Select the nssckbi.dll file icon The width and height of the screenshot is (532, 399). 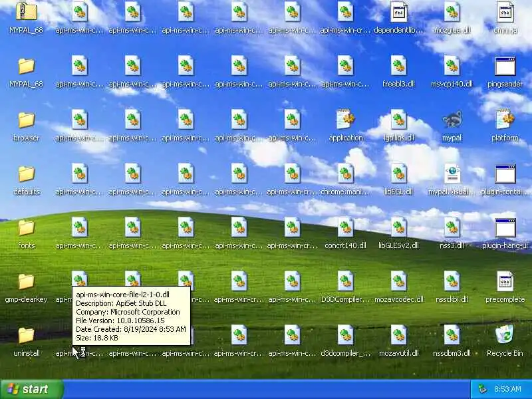(452, 281)
